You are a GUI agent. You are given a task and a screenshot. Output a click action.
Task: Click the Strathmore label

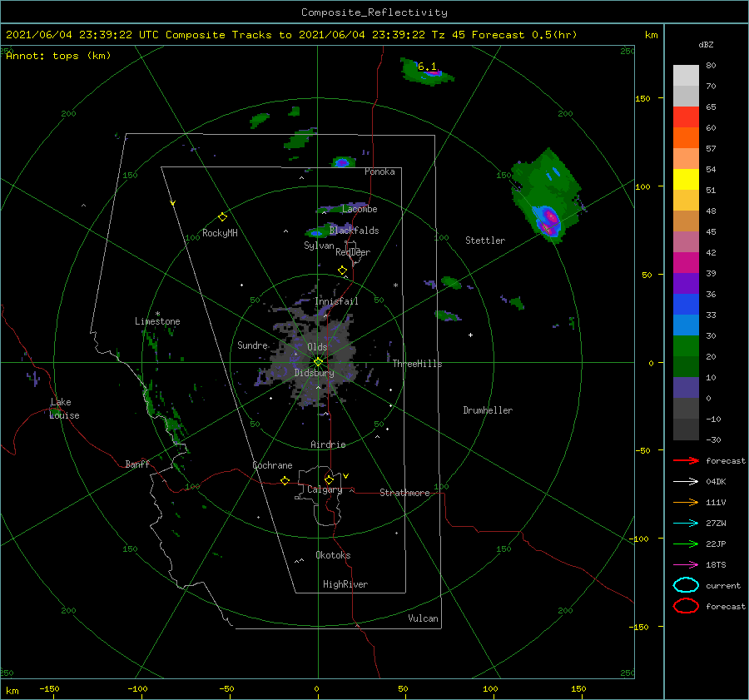point(404,493)
